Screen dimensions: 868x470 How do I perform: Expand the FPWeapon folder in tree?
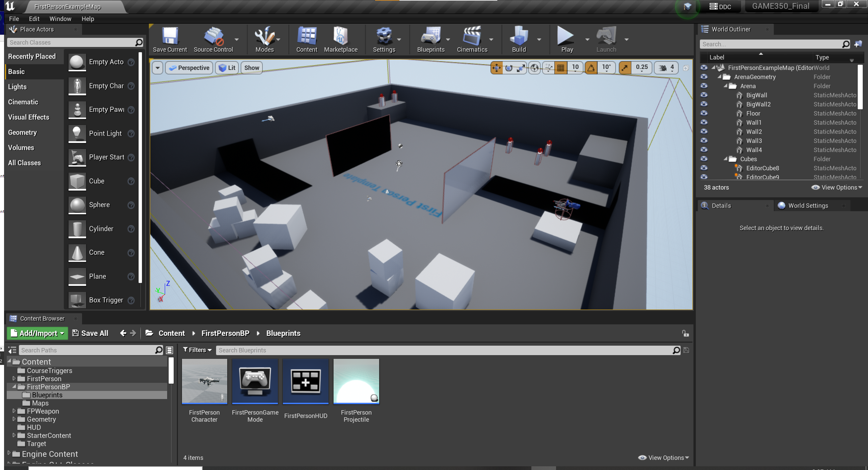point(14,411)
